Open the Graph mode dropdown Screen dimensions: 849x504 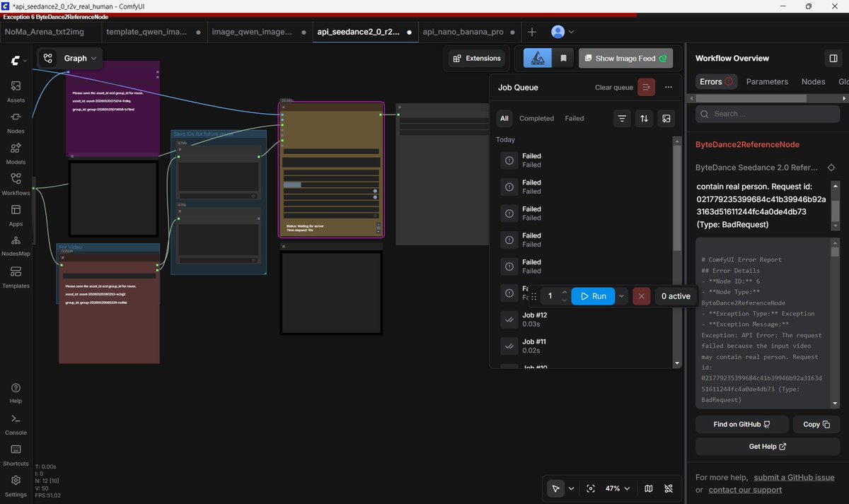coord(69,59)
